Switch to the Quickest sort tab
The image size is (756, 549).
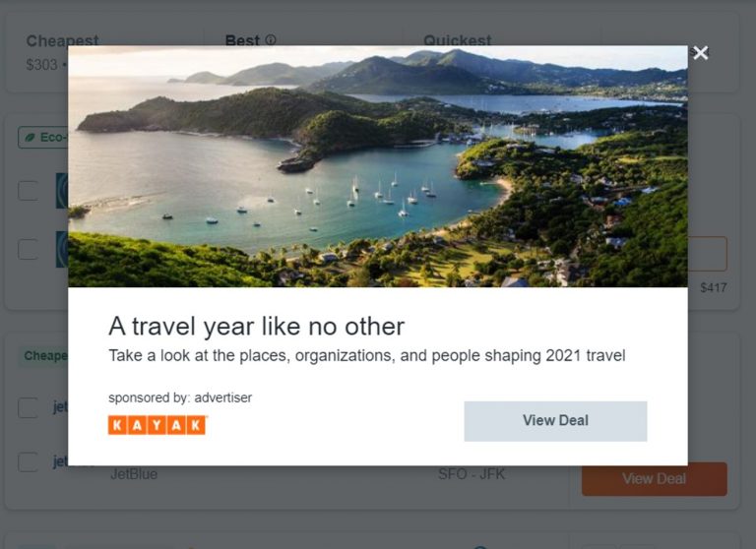click(x=457, y=40)
